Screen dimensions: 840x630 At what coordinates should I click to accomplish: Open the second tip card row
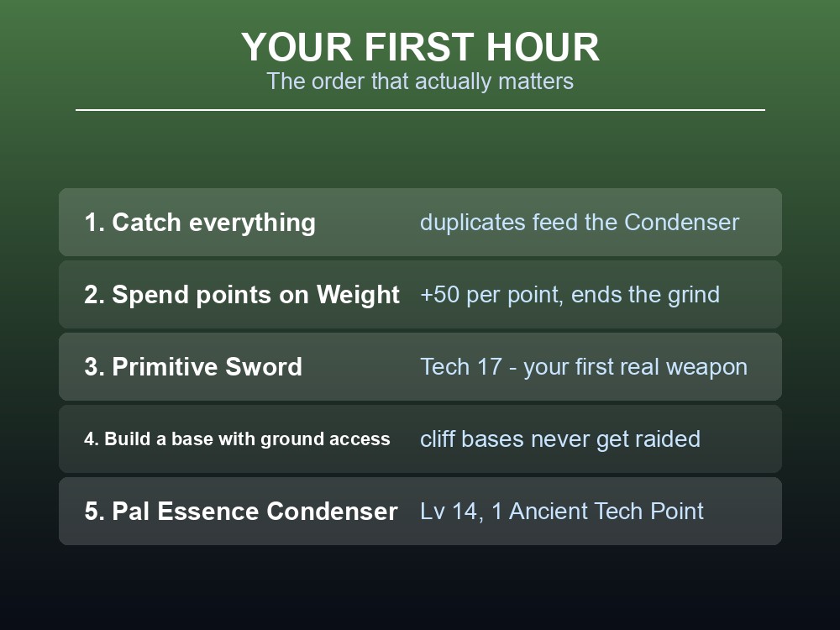coord(420,294)
